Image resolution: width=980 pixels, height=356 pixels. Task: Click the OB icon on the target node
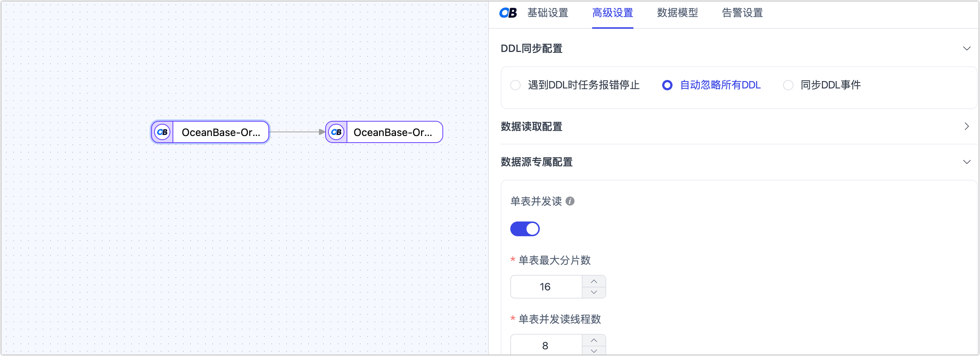336,132
